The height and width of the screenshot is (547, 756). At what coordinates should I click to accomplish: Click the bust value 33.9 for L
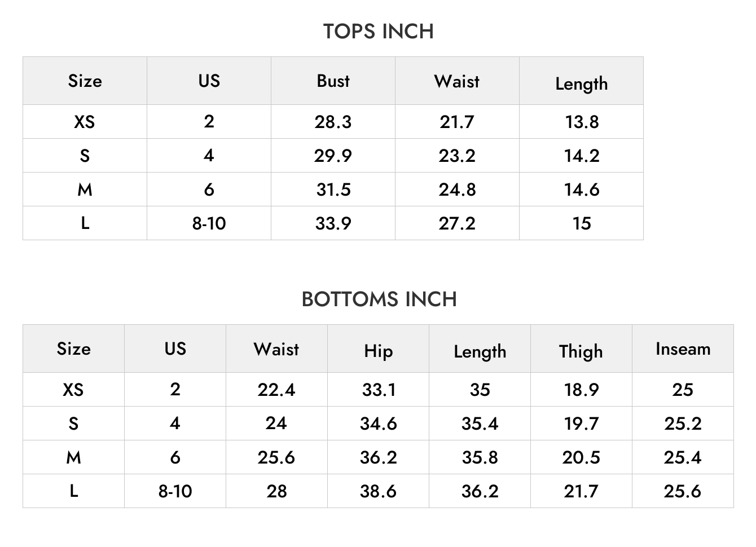pos(333,223)
